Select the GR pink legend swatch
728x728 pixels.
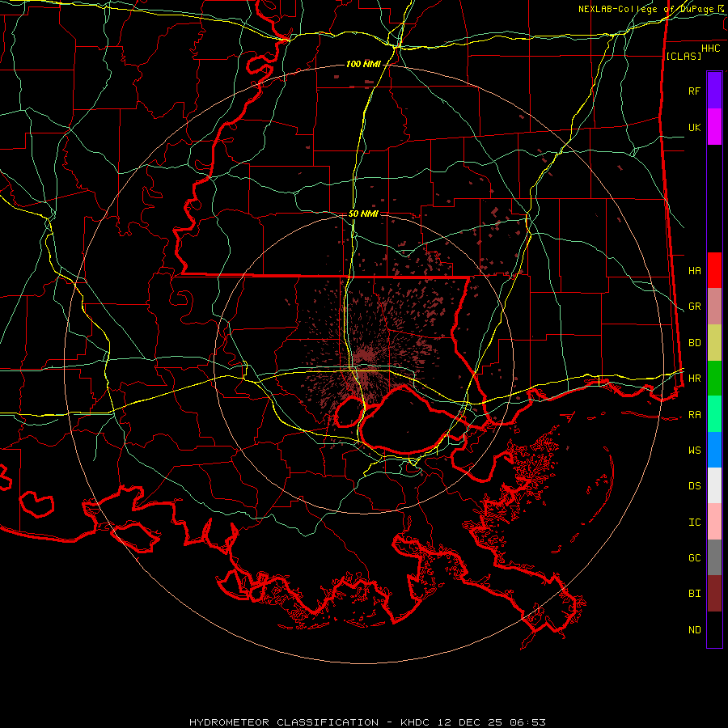tap(714, 307)
